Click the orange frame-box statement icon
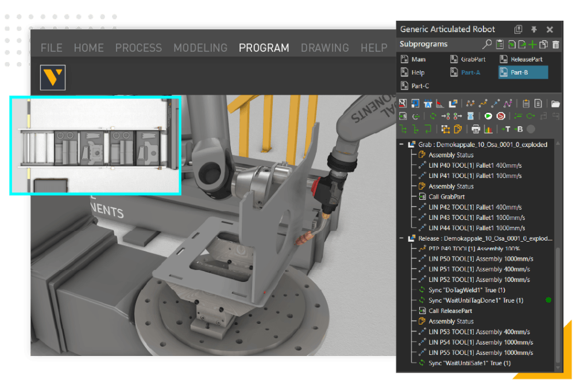This screenshot has height=387, width=588. (446, 129)
